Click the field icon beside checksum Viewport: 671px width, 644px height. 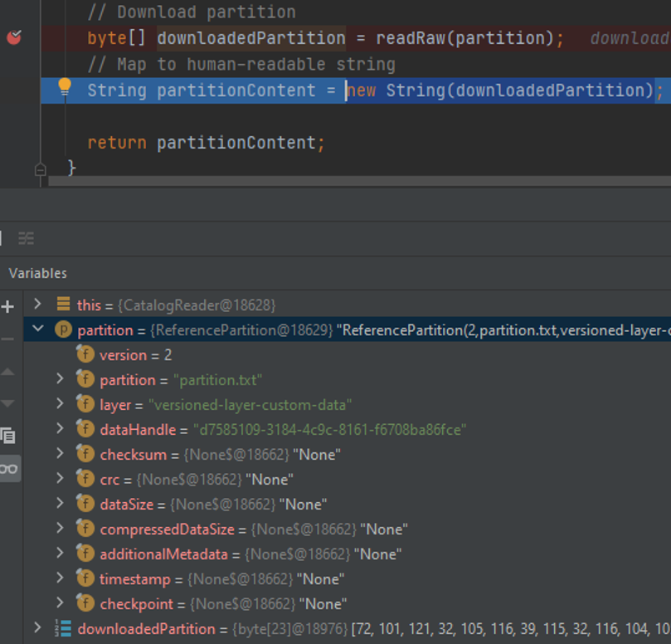(x=85, y=453)
